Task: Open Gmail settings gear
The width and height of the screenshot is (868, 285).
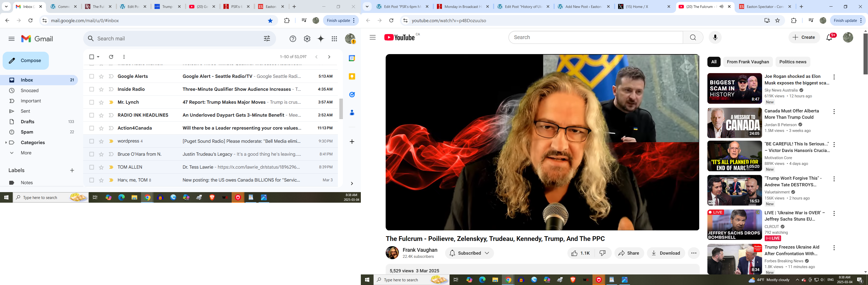Action: 307,39
